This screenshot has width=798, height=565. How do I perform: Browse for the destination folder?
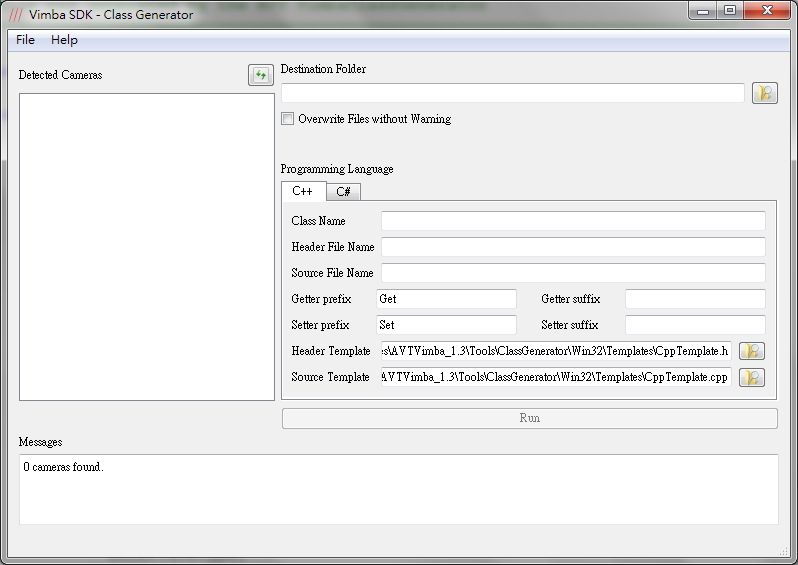click(x=764, y=93)
